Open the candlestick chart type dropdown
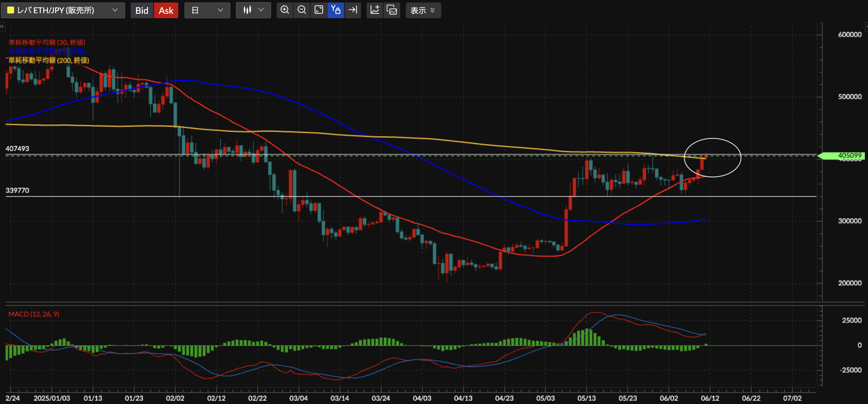This screenshot has height=404, width=868. 254,10
